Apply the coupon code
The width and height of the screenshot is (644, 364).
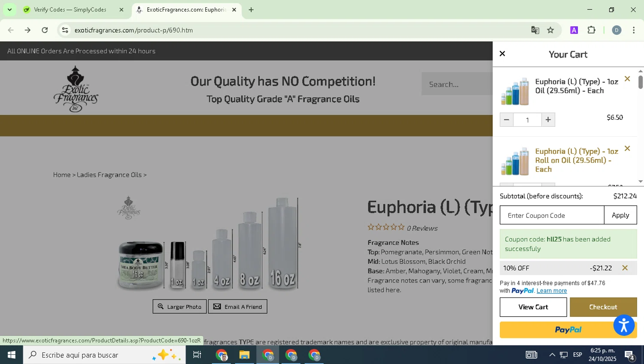pyautogui.click(x=620, y=215)
